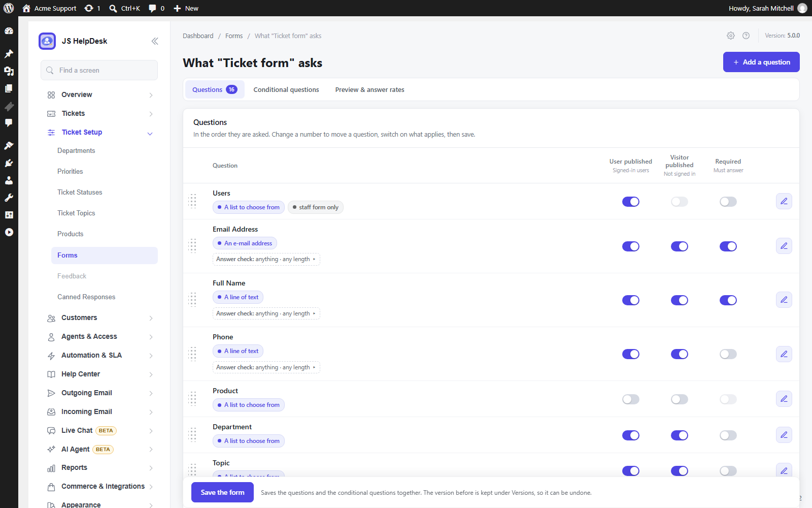The width and height of the screenshot is (812, 508).
Task: Collapse the Ticket Setup section
Action: [99, 133]
